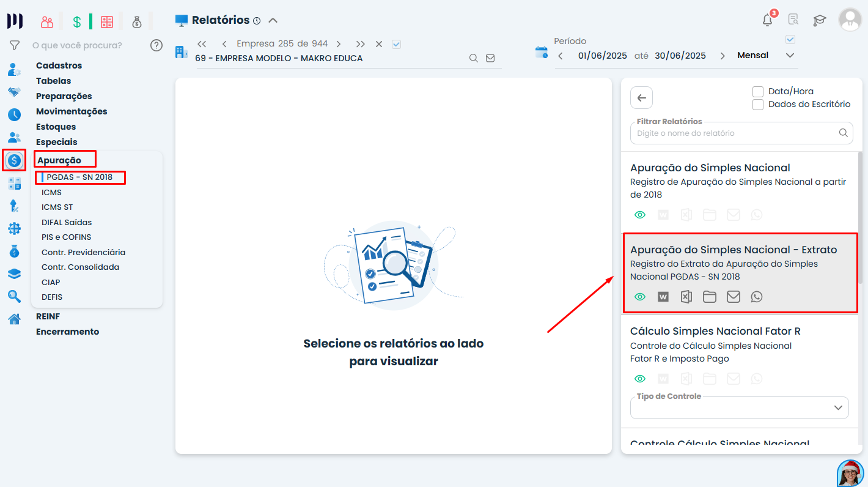Click the back arrow above the report filter

641,97
